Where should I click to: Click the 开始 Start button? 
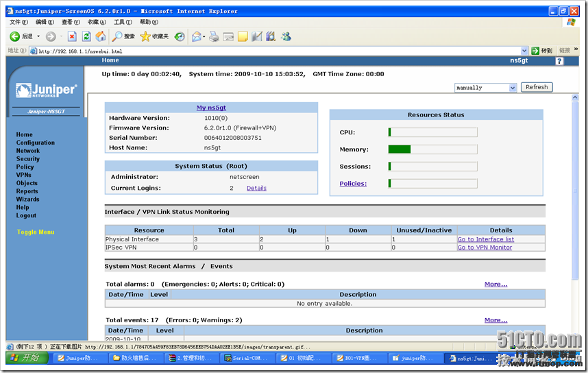[27, 358]
